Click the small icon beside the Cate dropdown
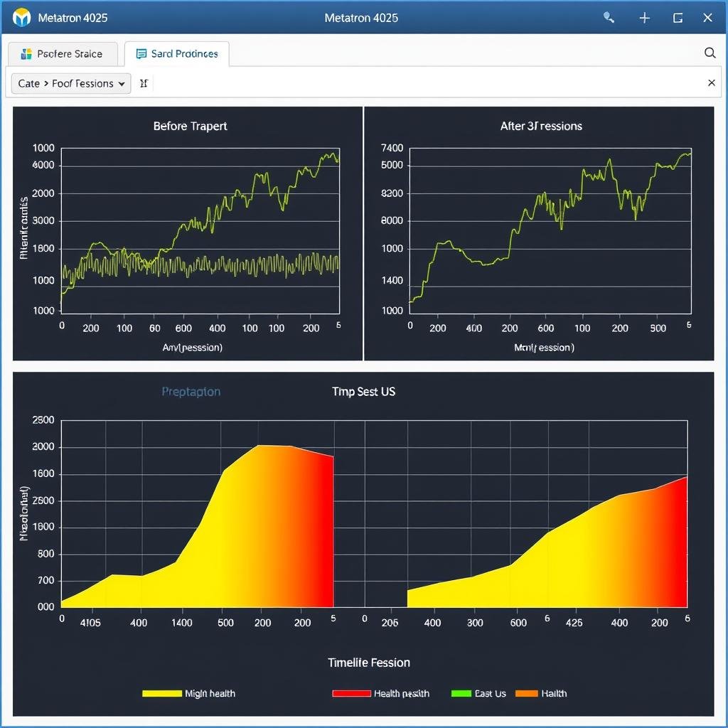The width and height of the screenshot is (728, 728). [x=144, y=83]
